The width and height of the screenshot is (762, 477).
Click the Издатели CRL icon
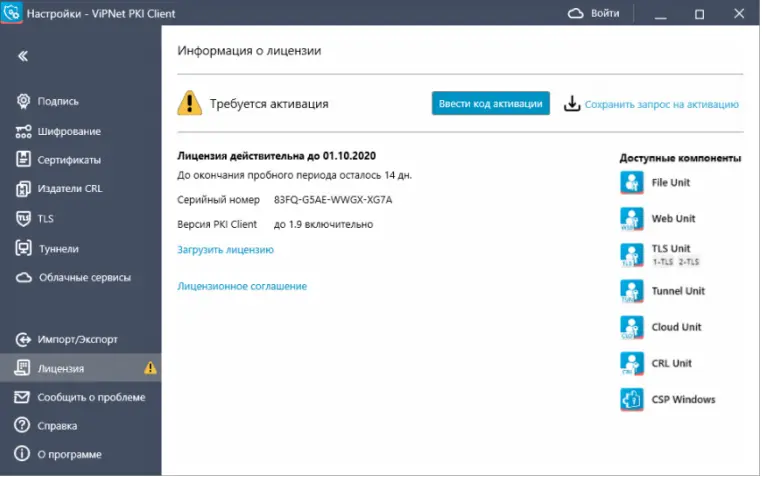pos(23,188)
